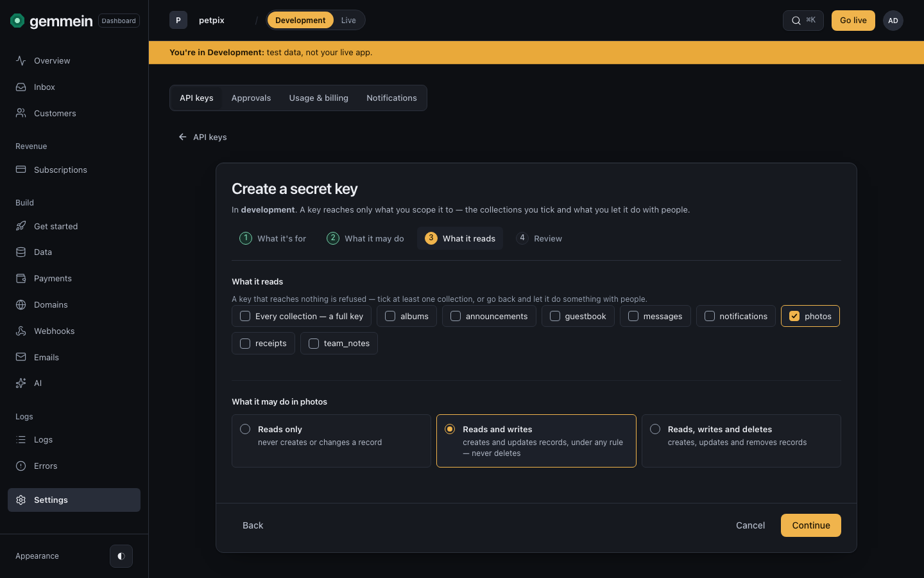Open Payments wallet icon
This screenshot has width=924, height=578.
click(x=21, y=278)
